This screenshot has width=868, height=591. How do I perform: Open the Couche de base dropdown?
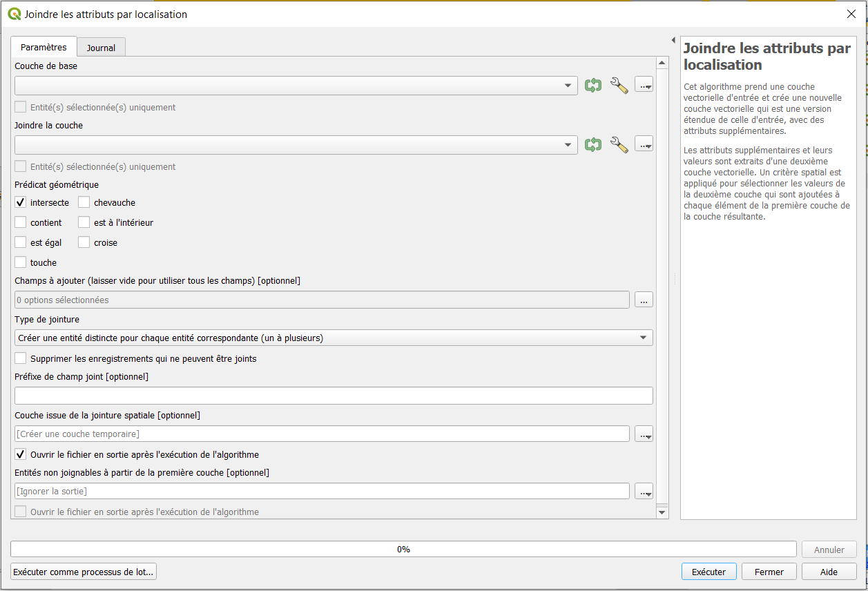point(296,86)
